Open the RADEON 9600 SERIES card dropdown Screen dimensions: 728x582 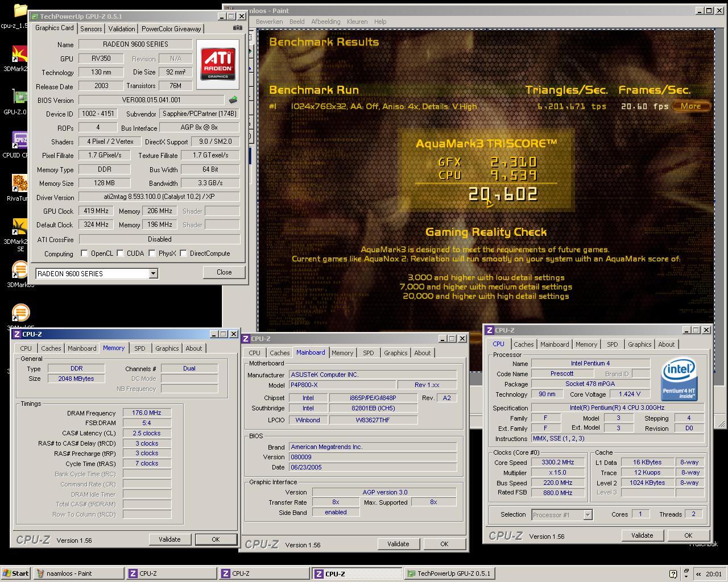(153, 274)
